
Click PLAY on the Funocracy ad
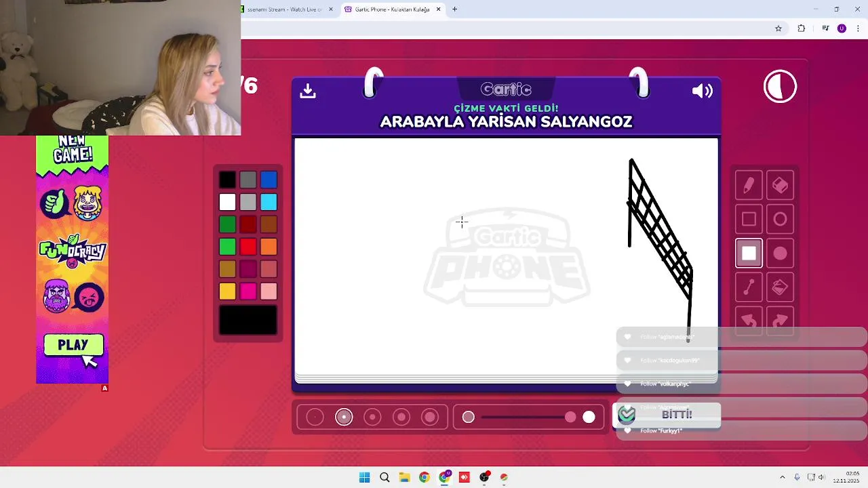pyautogui.click(x=73, y=345)
